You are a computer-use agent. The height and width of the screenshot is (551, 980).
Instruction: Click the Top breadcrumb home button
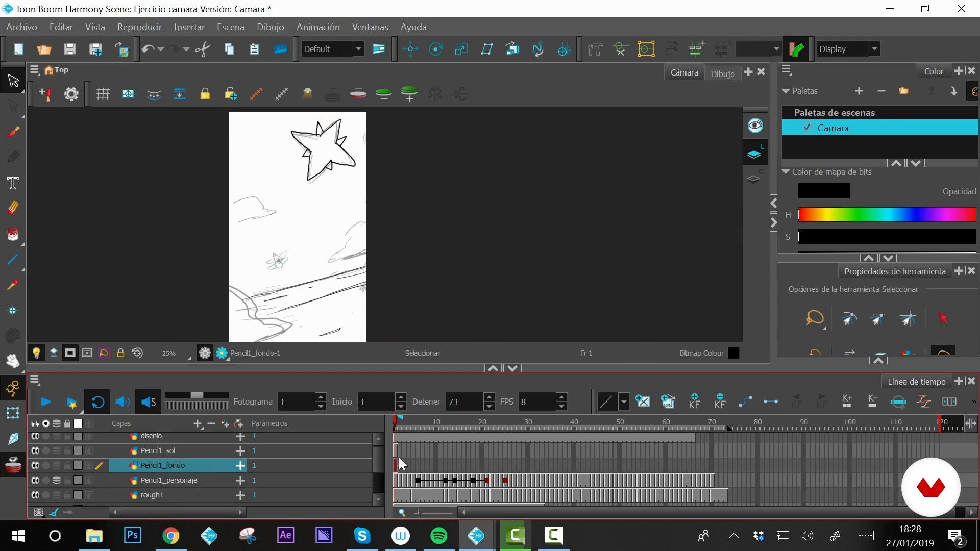(x=57, y=70)
